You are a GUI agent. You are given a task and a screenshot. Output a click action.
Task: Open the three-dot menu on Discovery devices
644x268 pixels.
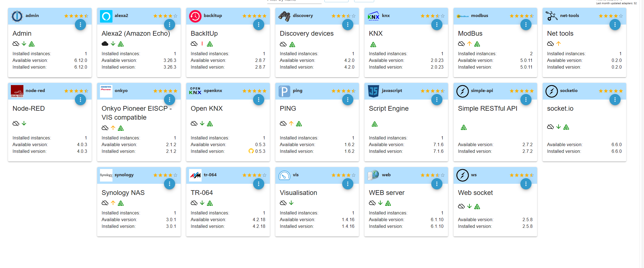click(348, 25)
